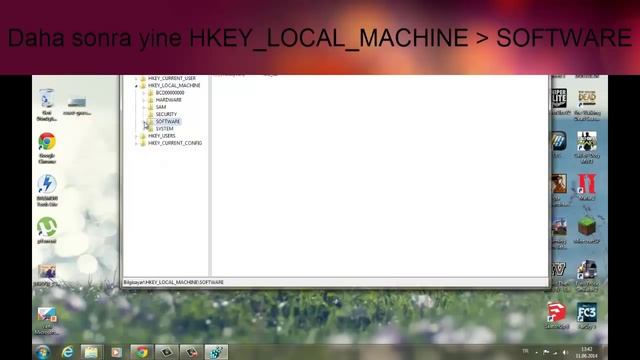Open the media player taskbar icon
This screenshot has width=640, height=360.
116,352
